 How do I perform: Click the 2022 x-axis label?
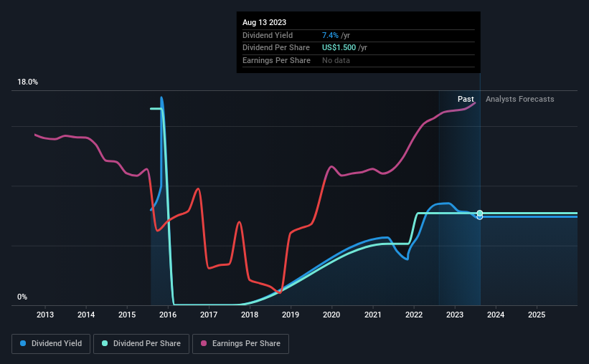[x=414, y=315]
